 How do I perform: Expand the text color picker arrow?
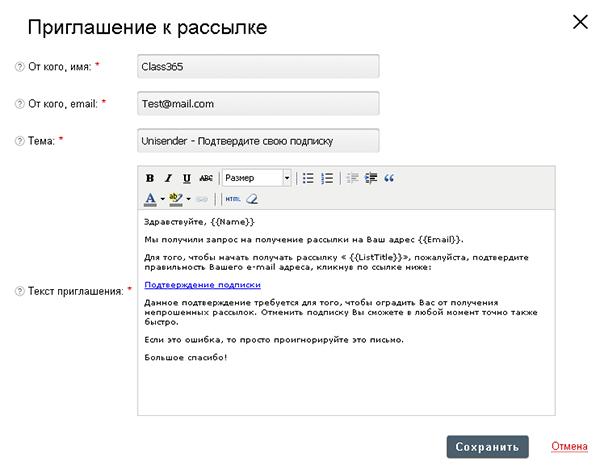[x=163, y=199]
